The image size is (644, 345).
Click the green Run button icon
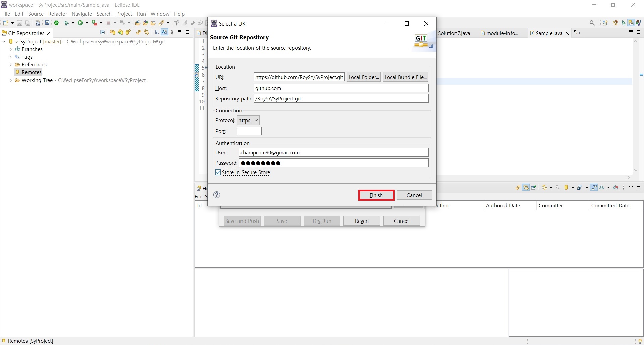click(80, 23)
